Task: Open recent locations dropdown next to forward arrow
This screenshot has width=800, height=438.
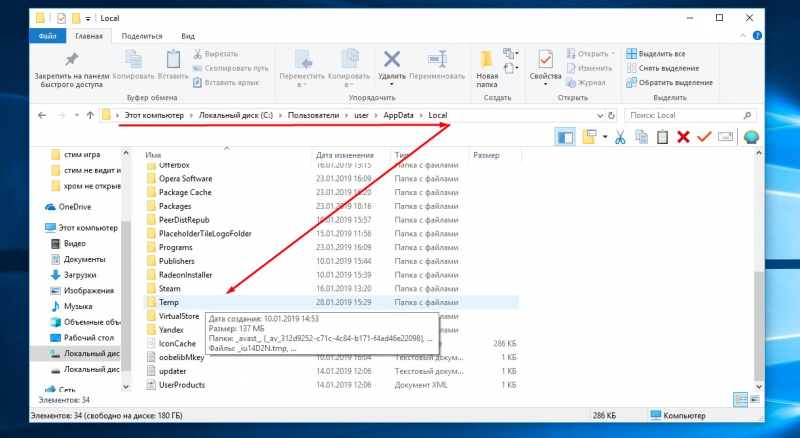Action: pyautogui.click(x=77, y=115)
